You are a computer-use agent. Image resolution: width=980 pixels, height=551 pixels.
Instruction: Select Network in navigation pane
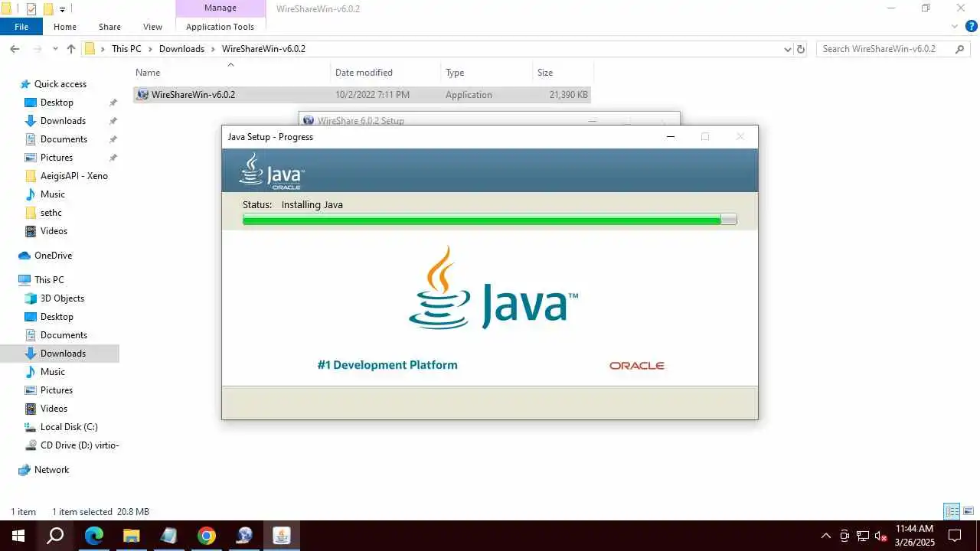coord(51,470)
